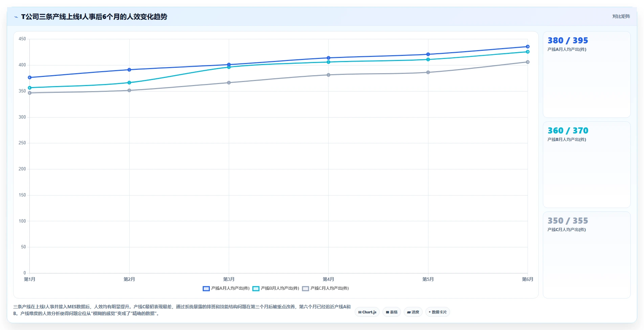The height and width of the screenshot is (330, 644).
Task: Click 产线B data point for 第1月
Action: click(x=30, y=88)
